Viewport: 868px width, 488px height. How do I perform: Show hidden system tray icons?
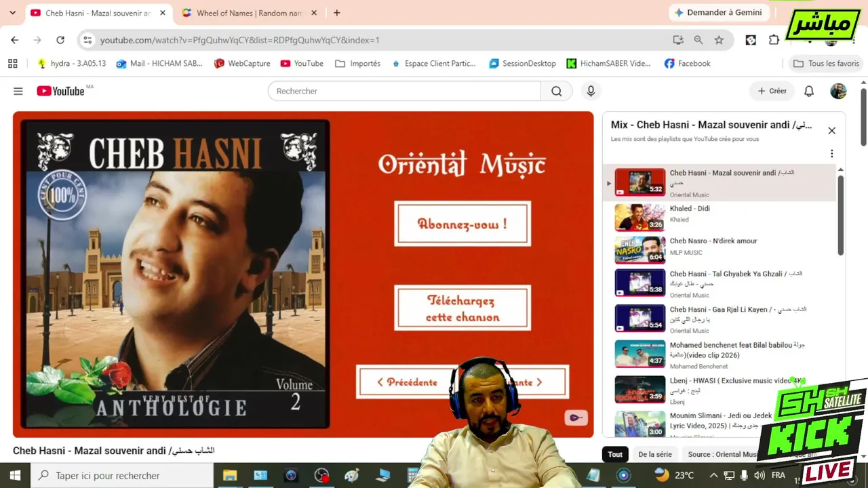pyautogui.click(x=714, y=475)
